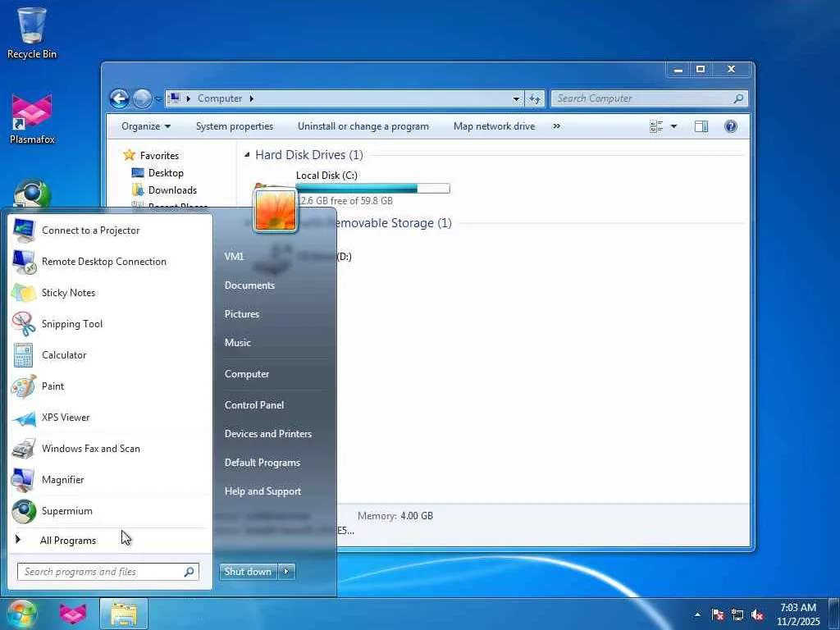This screenshot has height=630, width=840.
Task: Click the Search programs and files box
Action: 108,572
